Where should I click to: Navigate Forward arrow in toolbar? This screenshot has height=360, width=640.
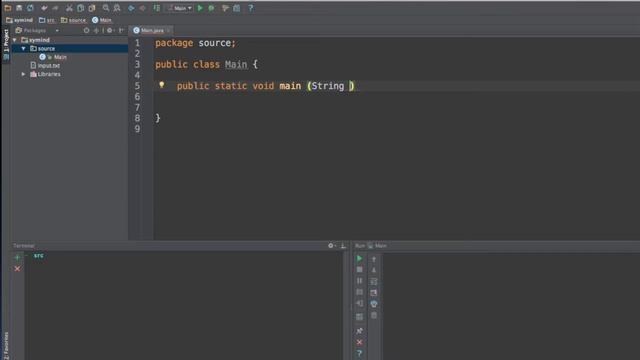[x=142, y=8]
